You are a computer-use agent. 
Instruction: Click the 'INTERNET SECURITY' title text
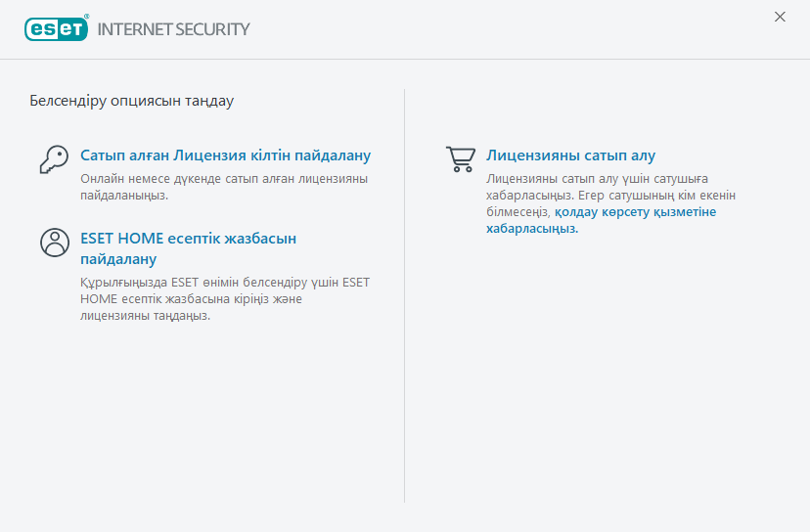(x=173, y=29)
